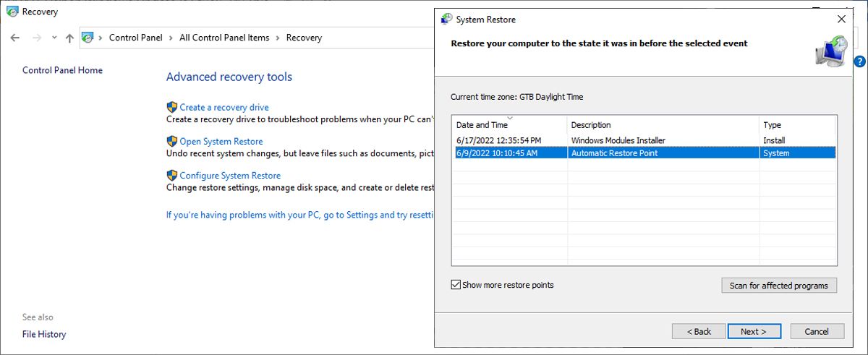Screen dimensions: 868x355
Task: Click the shield icon beside Open System Restore
Action: pyautogui.click(x=172, y=141)
